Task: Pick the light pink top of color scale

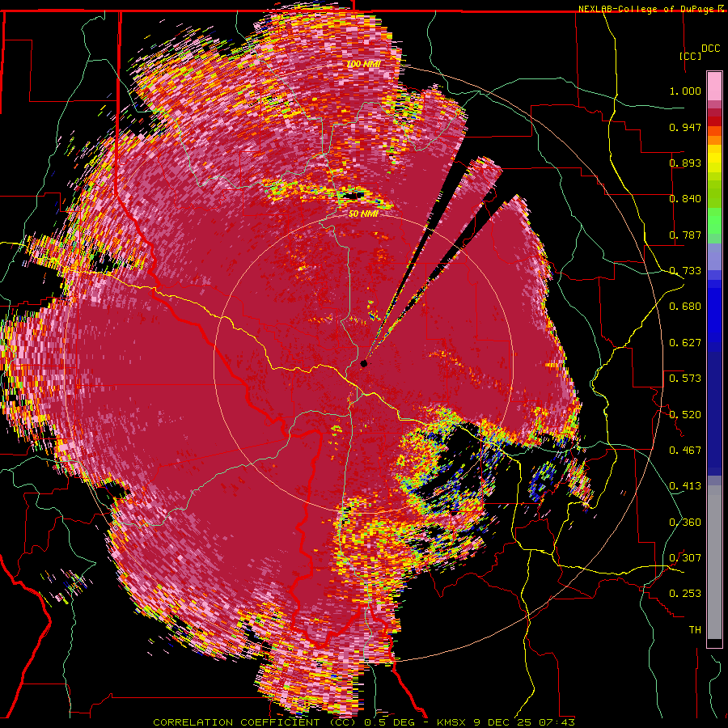Action: tap(714, 86)
